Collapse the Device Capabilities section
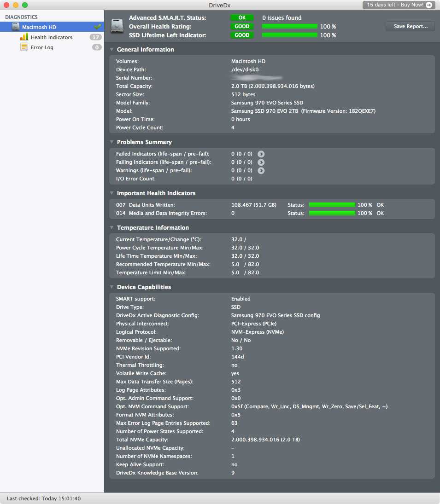This screenshot has height=504, width=440. tap(111, 287)
